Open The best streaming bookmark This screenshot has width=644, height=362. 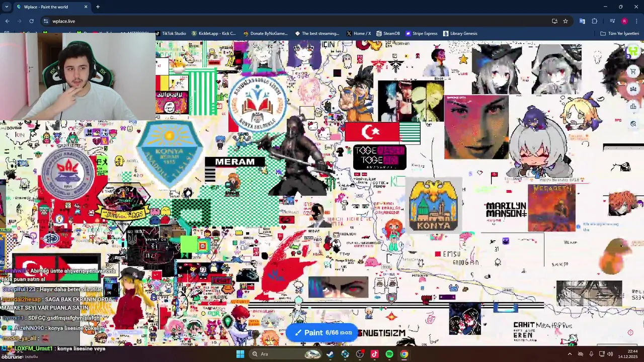click(317, 34)
